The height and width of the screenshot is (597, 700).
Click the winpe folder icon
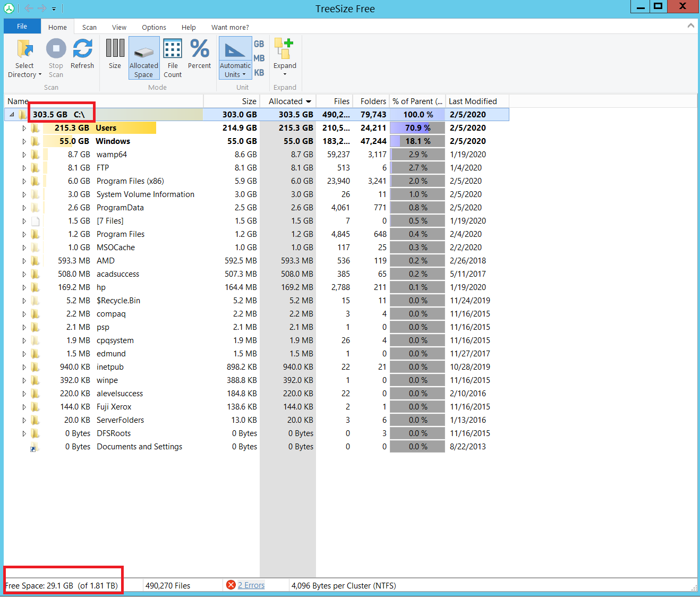coord(35,380)
